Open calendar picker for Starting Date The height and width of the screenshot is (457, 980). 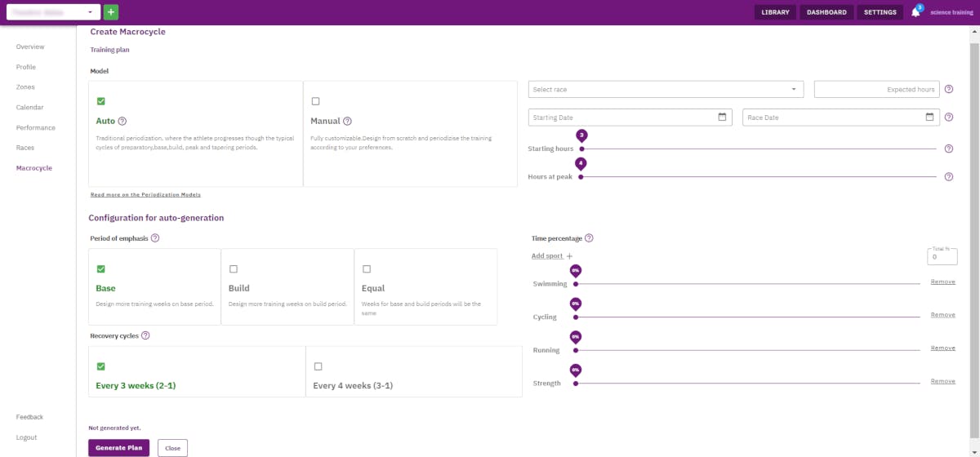tap(722, 118)
